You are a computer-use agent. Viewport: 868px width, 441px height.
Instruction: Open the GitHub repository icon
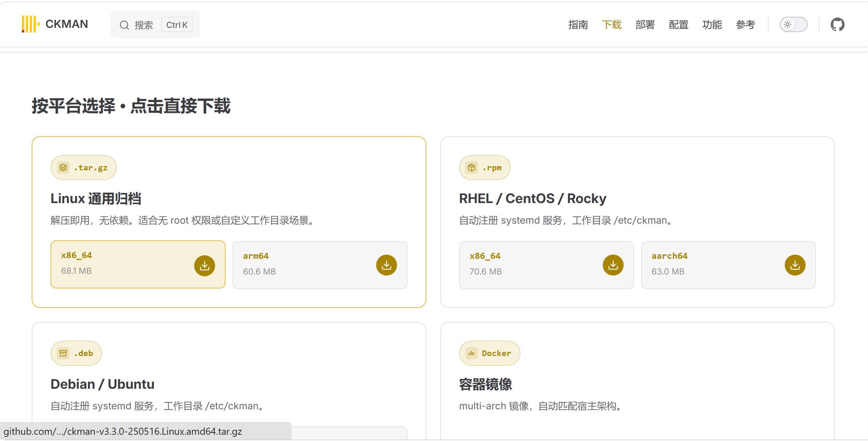coord(837,24)
